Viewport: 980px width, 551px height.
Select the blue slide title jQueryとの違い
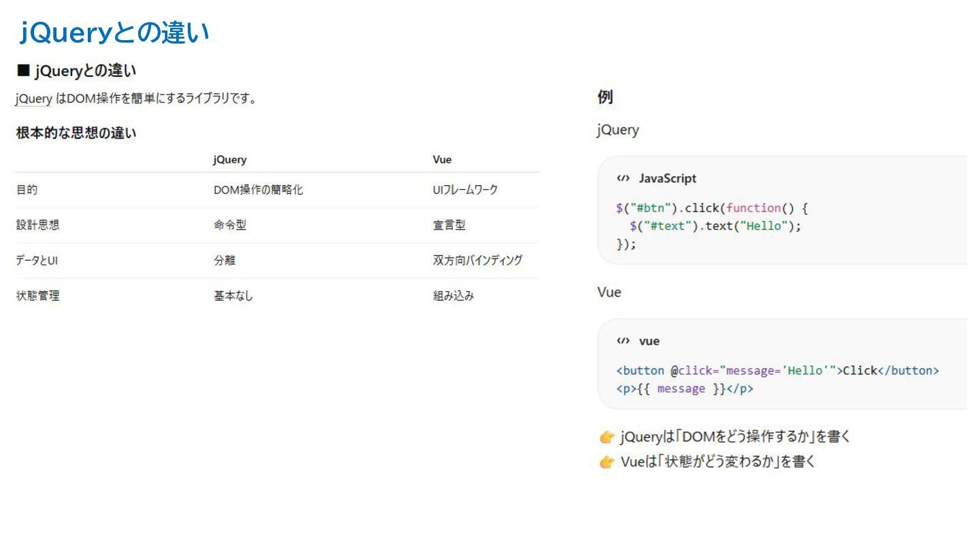pos(114,33)
